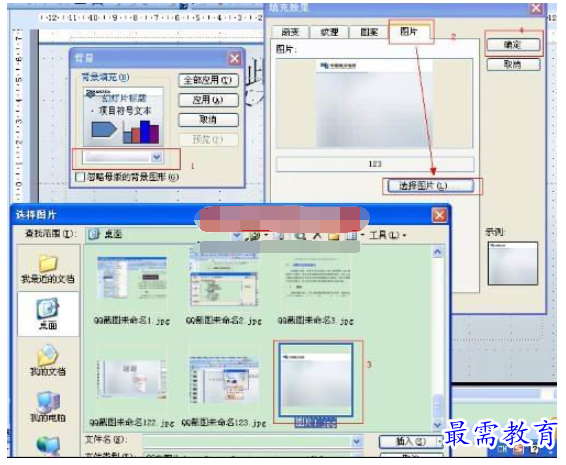This screenshot has height=465, width=566.
Task: Click the picture preview in Fill Effects dialog
Action: point(375,104)
